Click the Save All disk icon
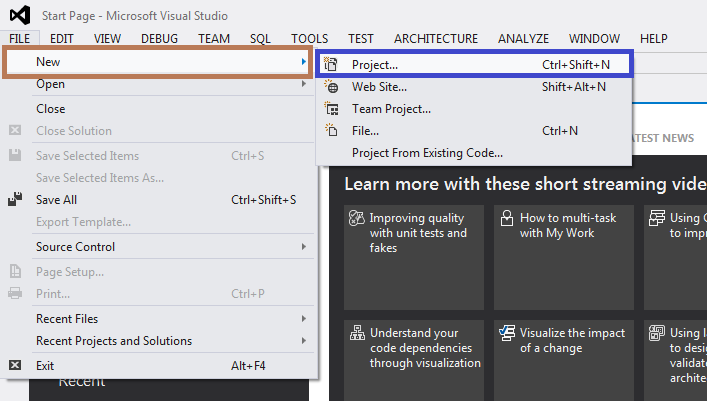Viewport: 707px width, 401px height. pyautogui.click(x=15, y=199)
